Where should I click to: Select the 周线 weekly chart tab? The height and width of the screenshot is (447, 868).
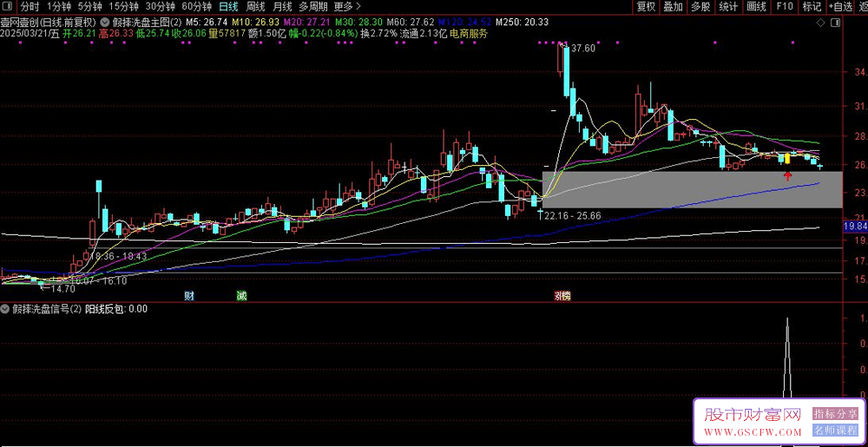(255, 7)
